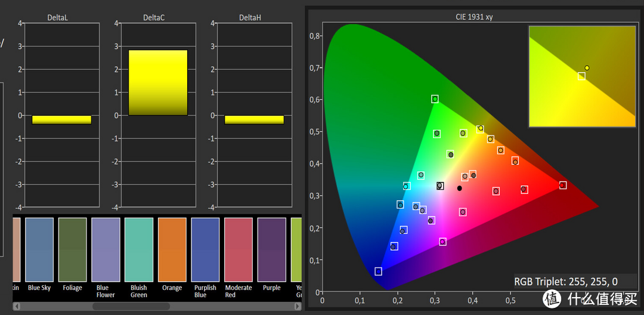
Task: Click the white target square in zoom inset
Action: [581, 76]
